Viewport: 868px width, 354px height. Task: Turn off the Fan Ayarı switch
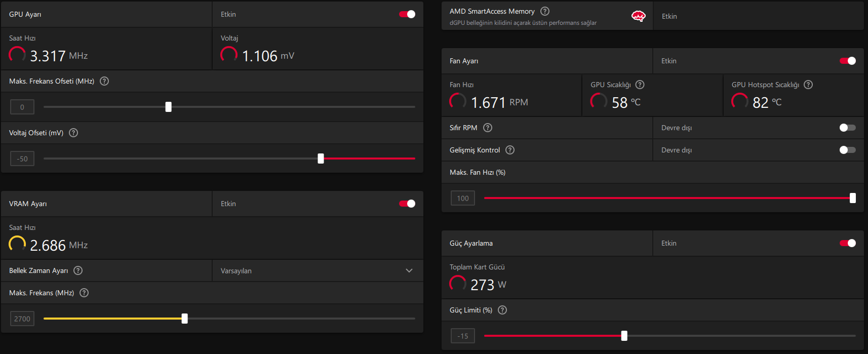pos(848,61)
